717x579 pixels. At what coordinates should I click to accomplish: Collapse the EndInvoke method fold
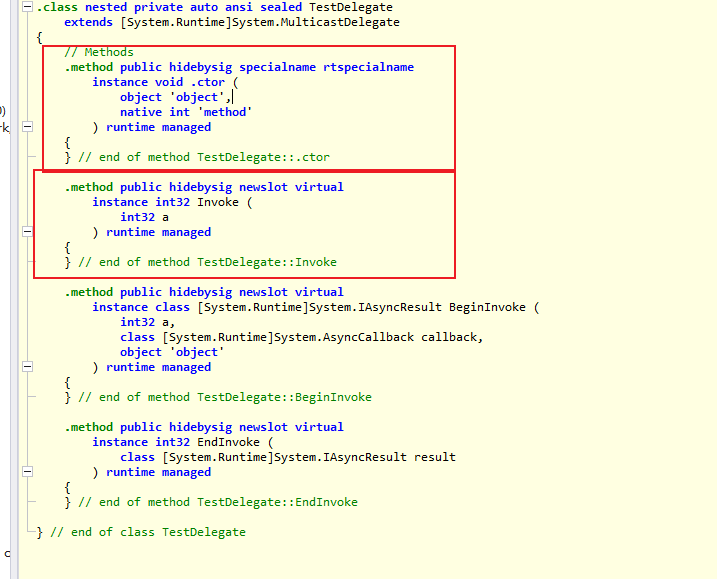tap(27, 472)
